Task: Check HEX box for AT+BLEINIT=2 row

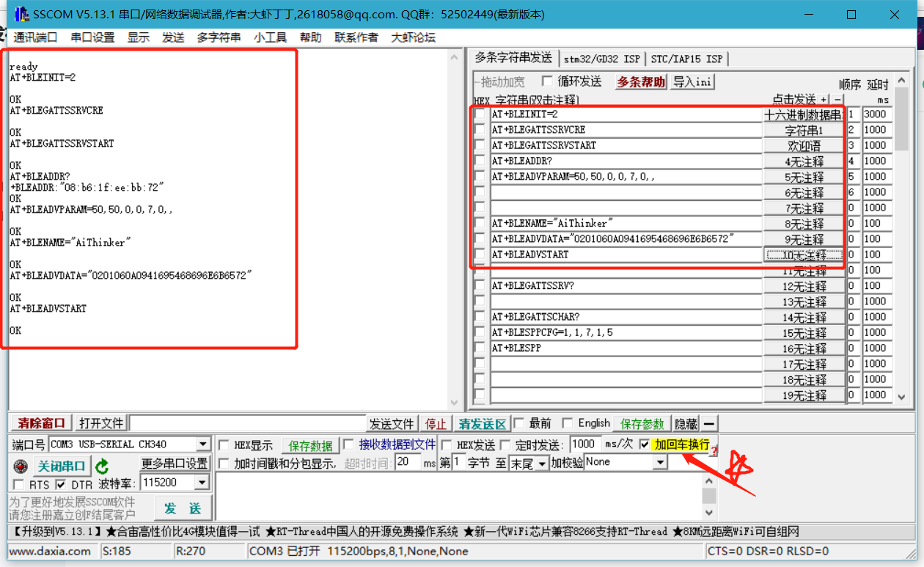Action: coord(480,114)
